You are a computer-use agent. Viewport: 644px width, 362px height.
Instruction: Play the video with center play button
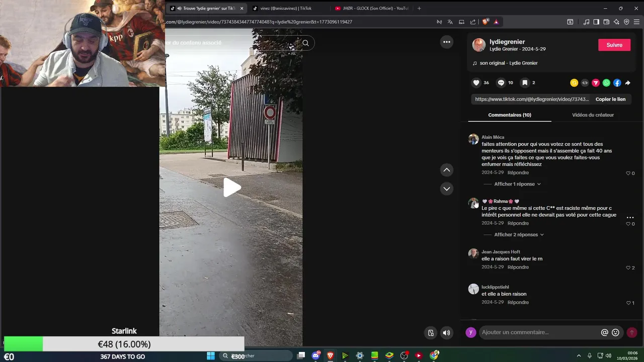click(x=232, y=188)
